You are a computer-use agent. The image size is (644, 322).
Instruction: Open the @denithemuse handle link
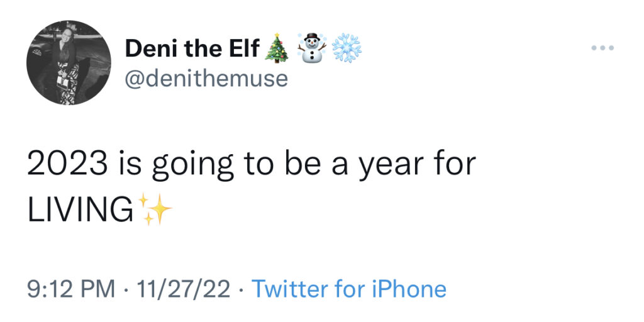206,78
